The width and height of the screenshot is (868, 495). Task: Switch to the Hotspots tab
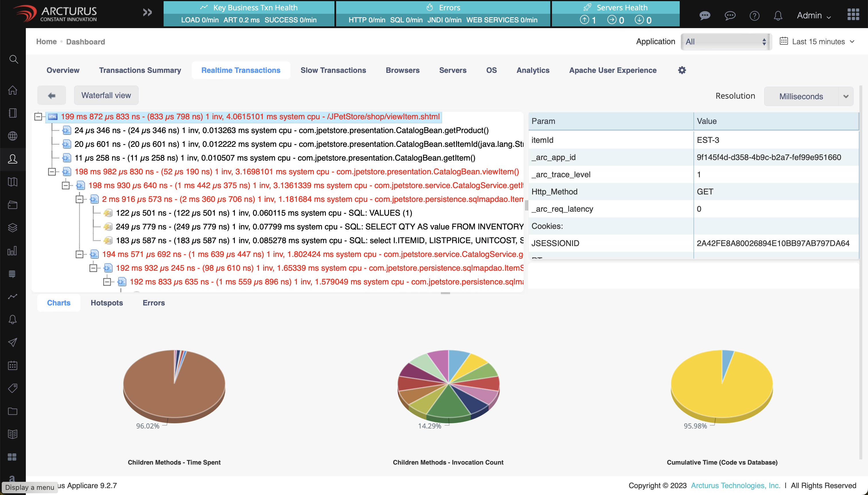(x=106, y=303)
